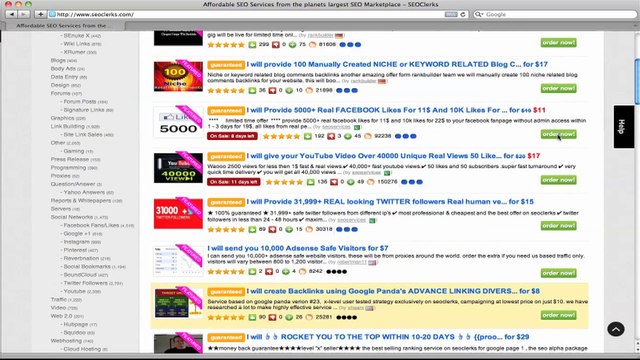640x360 pixels.
Task: Click 'On Sale: 8 days left' badge
Action: 232,136
